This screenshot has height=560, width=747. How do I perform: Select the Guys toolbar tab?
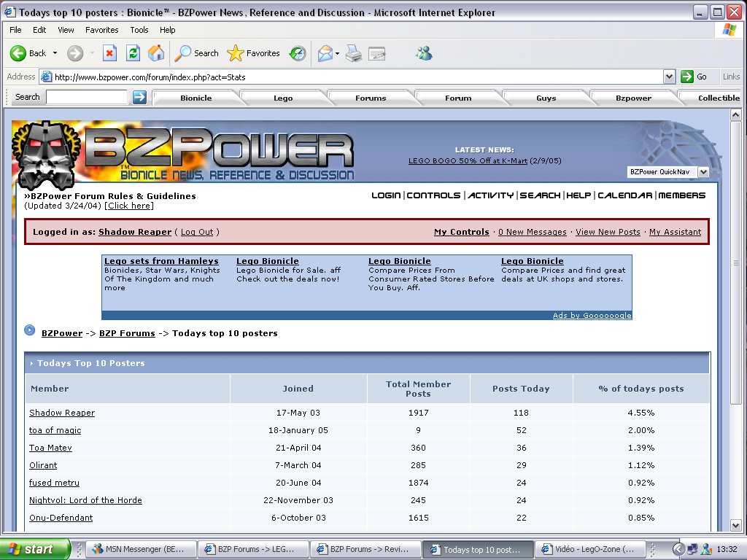546,98
